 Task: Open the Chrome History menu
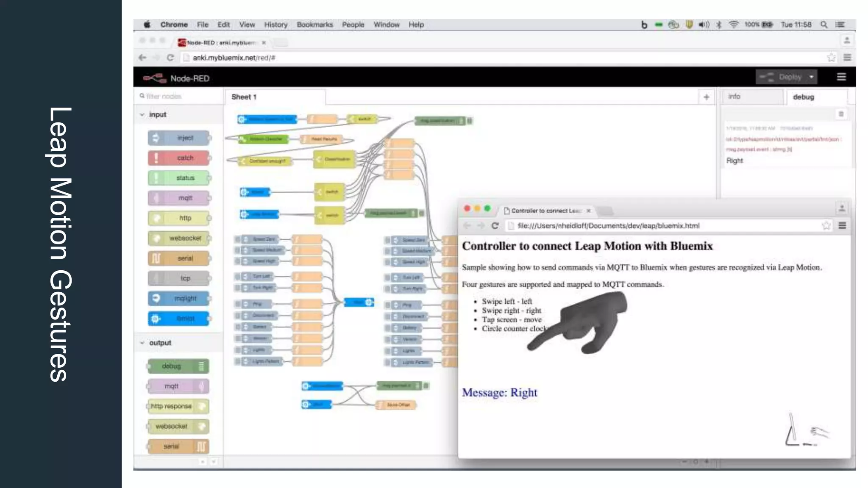pyautogui.click(x=275, y=25)
